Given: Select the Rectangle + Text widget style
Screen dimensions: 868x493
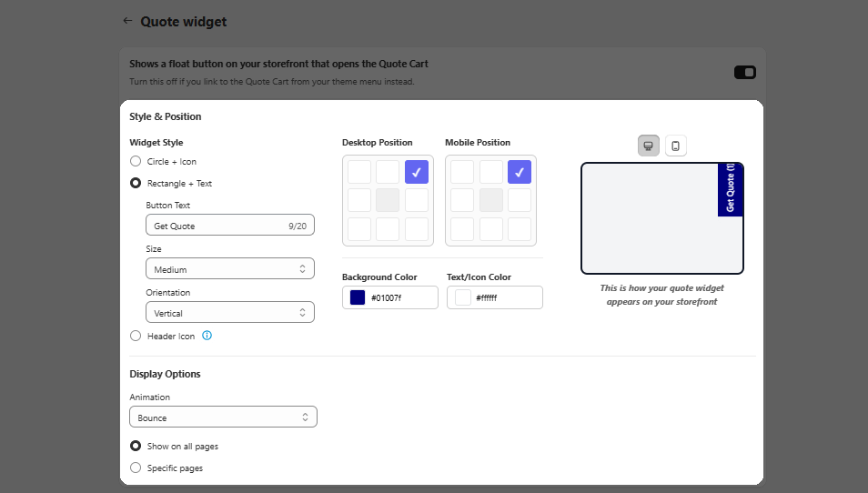Looking at the screenshot, I should pos(136,183).
